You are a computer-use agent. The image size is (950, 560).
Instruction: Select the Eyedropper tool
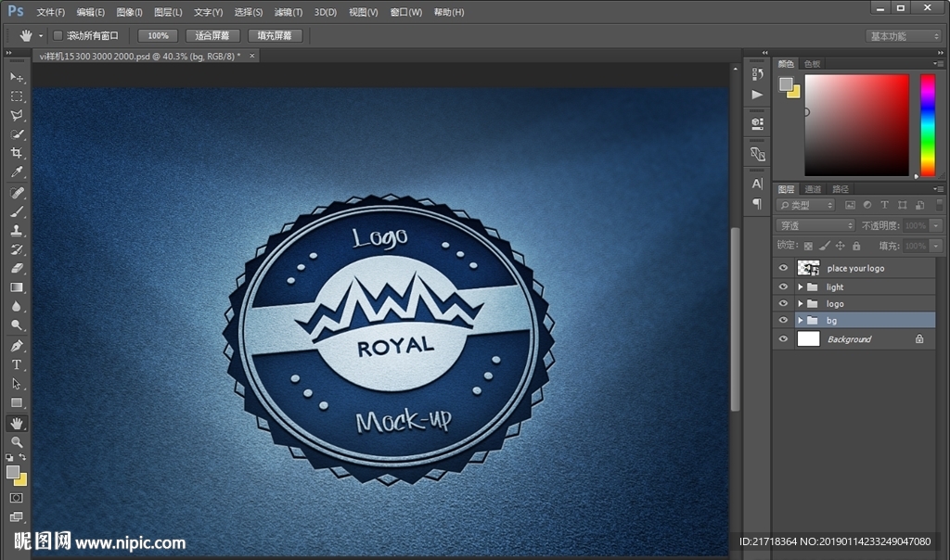coord(17,172)
